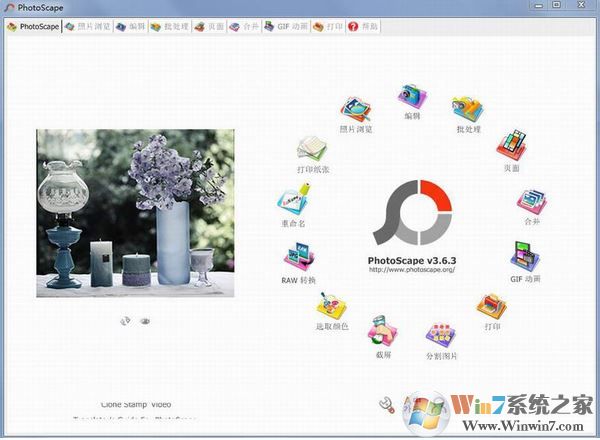Click the wrench settings icon at bottom
The image size is (600, 440).
(387, 405)
